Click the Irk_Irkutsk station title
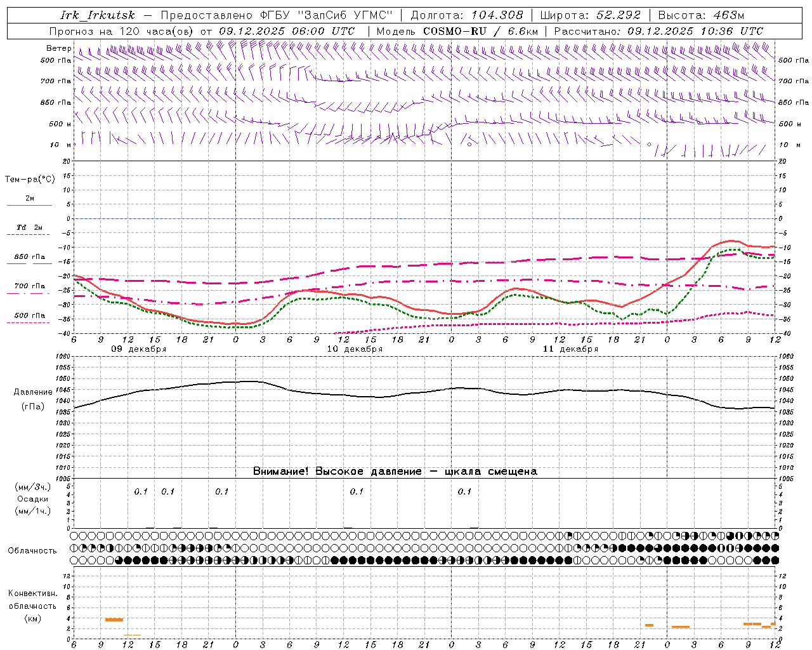 [x=97, y=15]
